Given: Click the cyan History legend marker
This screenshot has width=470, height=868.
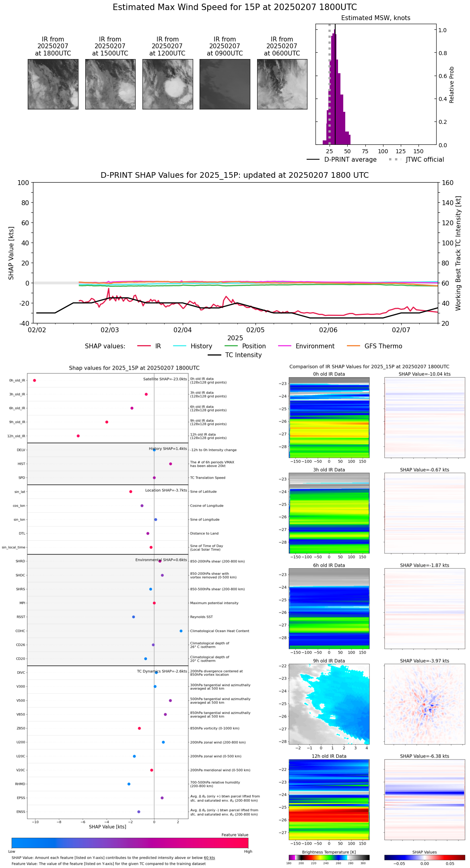Looking at the screenshot, I should click(179, 346).
